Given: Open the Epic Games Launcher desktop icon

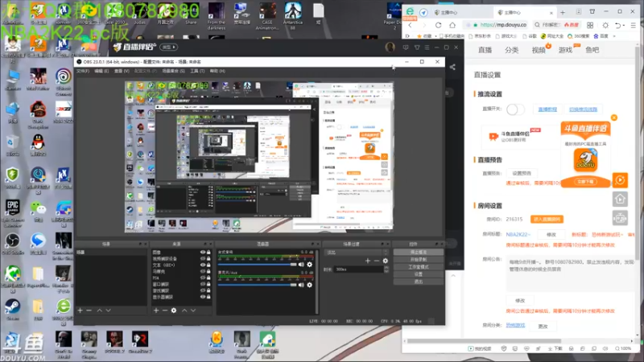Looking at the screenshot, I should pos(12,212).
